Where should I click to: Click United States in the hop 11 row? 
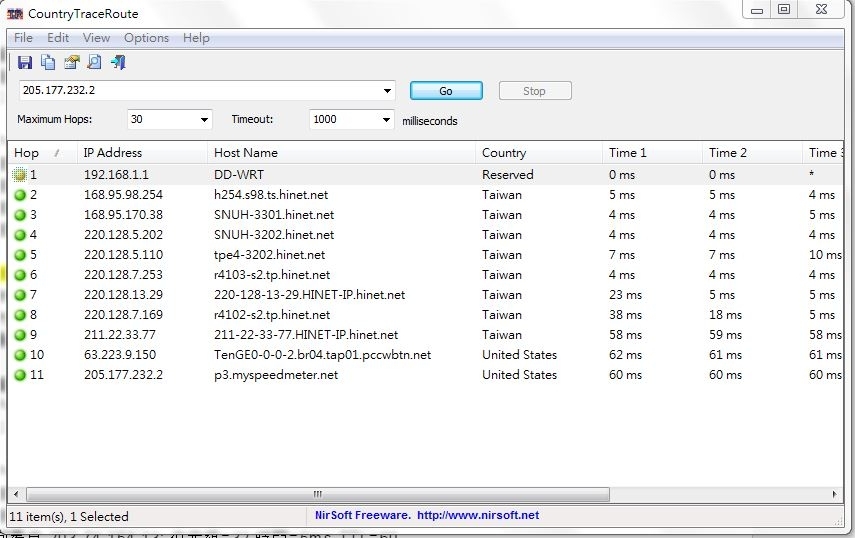pos(520,375)
